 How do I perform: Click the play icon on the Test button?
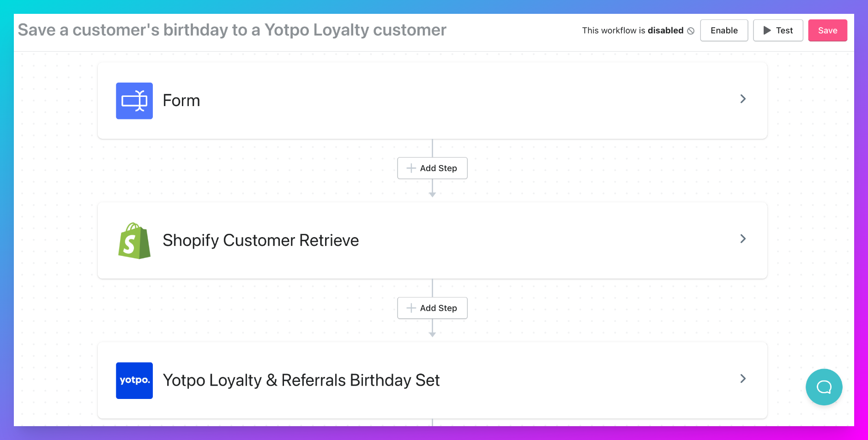coord(767,30)
